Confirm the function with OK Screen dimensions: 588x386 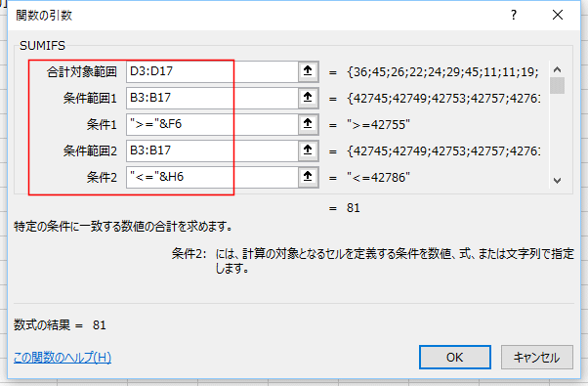coord(455,357)
